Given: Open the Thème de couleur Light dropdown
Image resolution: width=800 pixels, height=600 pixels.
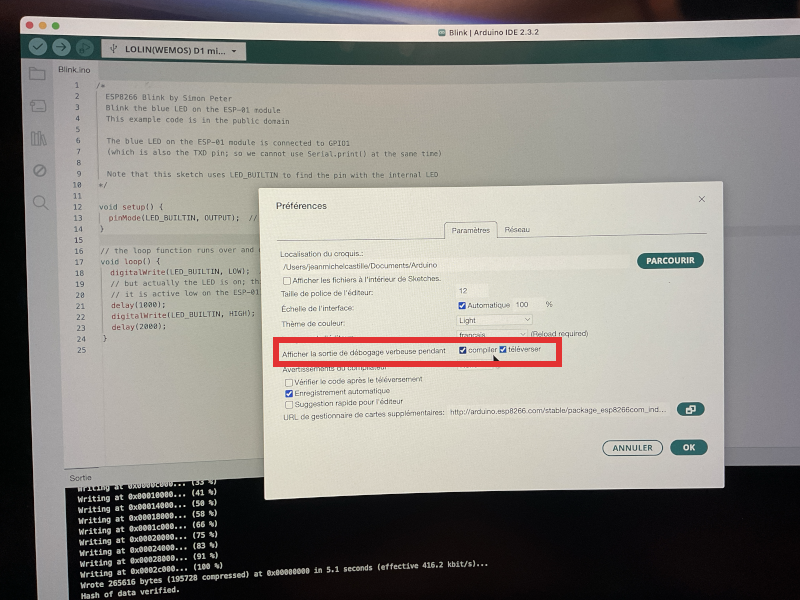Looking at the screenshot, I should (x=494, y=320).
